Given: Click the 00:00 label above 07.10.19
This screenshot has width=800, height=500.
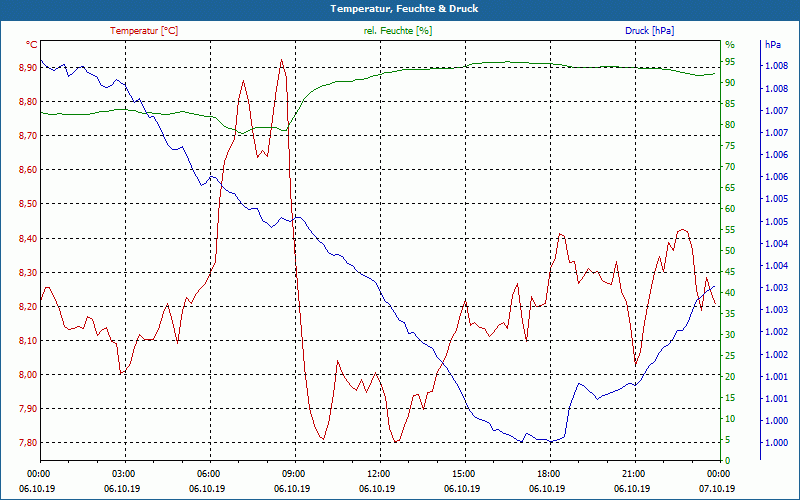Looking at the screenshot, I should 720,473.
